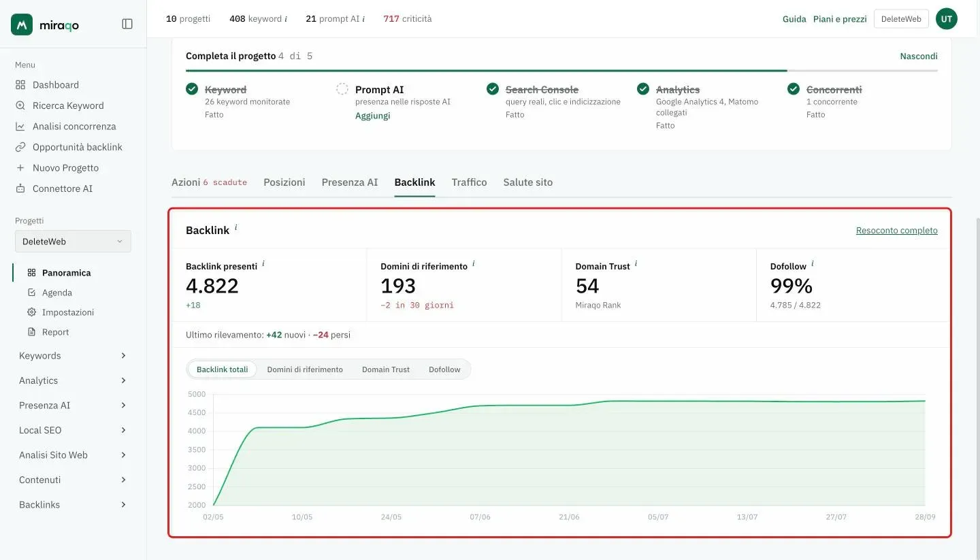980x560 pixels.
Task: Click the Analytics completed checkmark
Action: tap(643, 89)
